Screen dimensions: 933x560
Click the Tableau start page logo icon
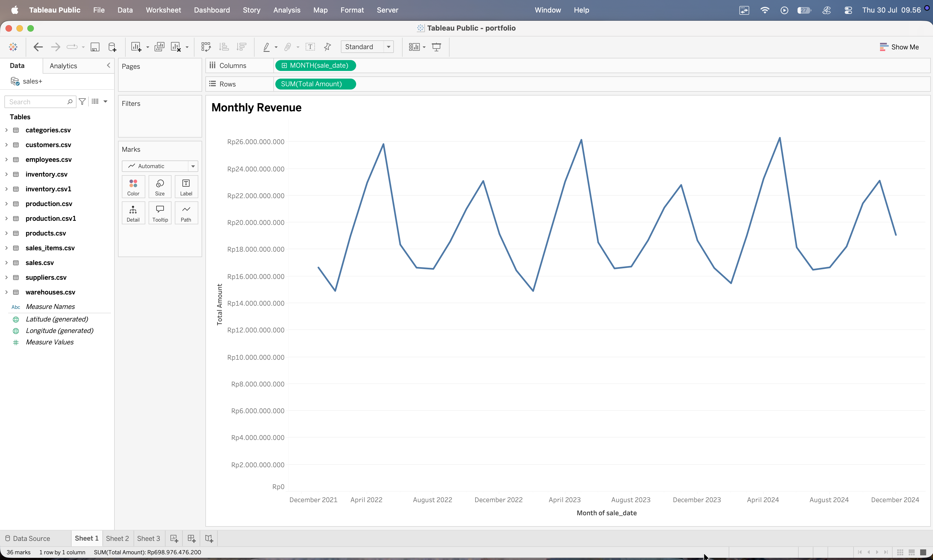coord(13,47)
